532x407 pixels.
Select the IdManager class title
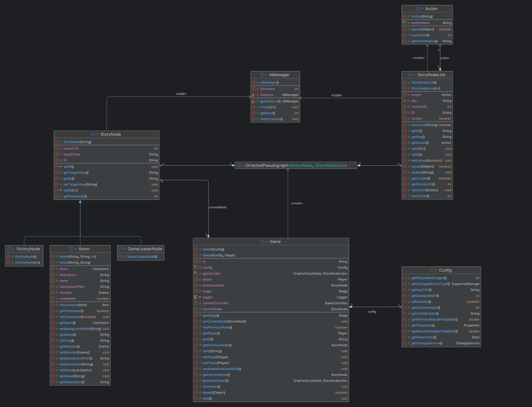279,75
